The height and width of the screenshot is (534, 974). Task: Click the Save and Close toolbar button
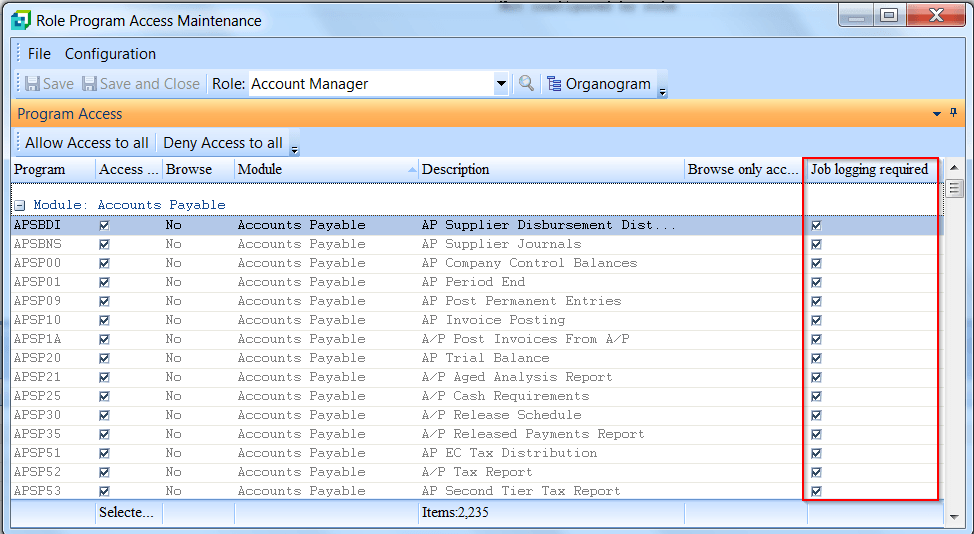(x=141, y=84)
